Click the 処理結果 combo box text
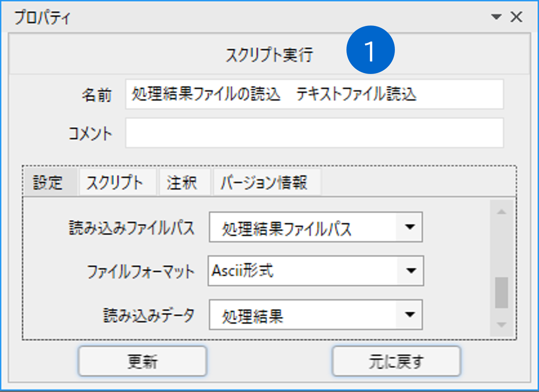 [253, 317]
